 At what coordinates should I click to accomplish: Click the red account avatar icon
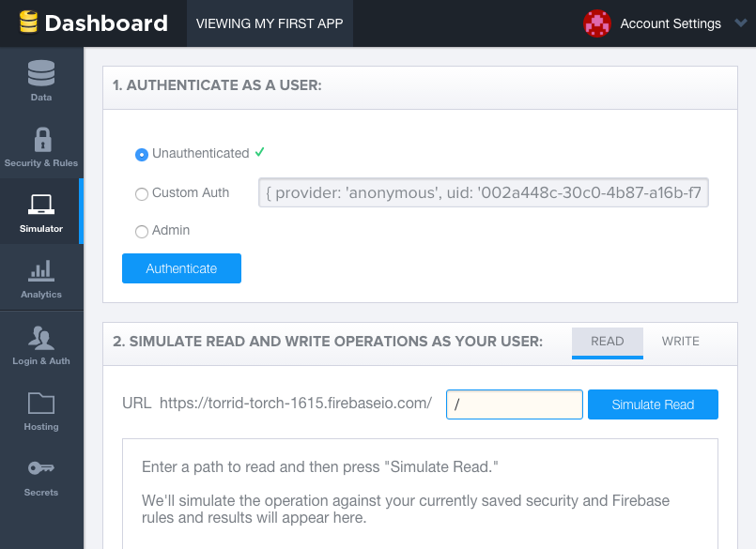click(597, 23)
